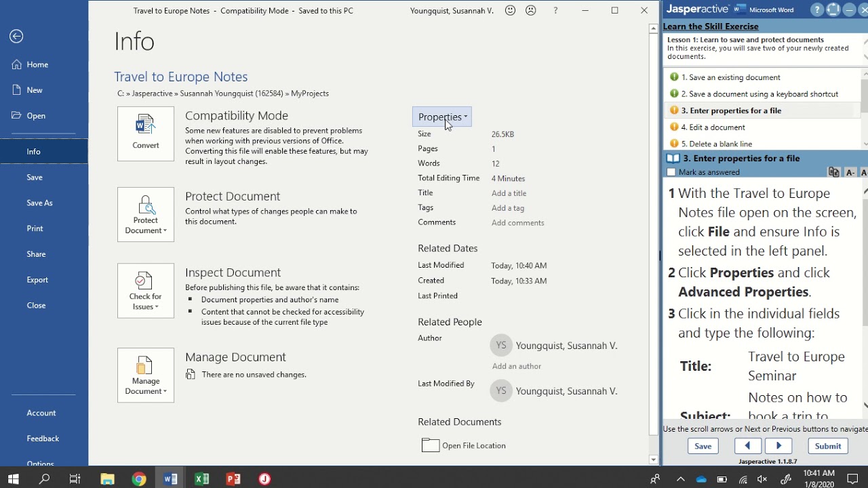Click Add an author field
868x488 pixels.
pyautogui.click(x=517, y=367)
